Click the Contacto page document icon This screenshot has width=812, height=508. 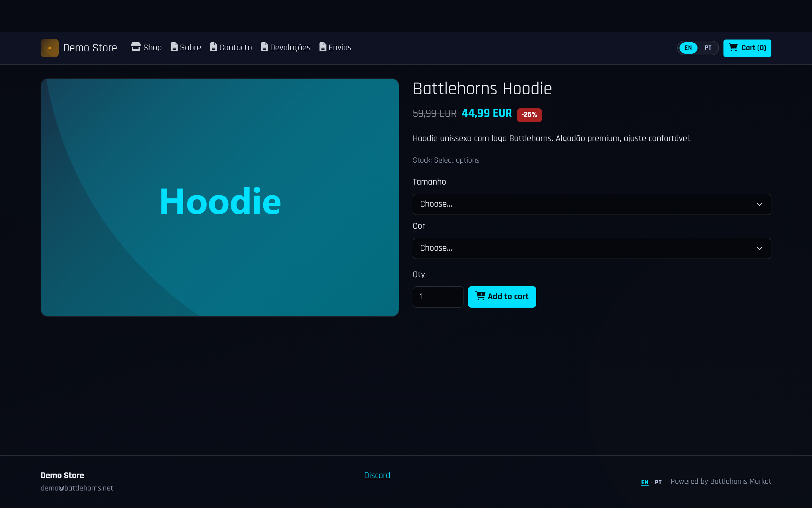(213, 47)
